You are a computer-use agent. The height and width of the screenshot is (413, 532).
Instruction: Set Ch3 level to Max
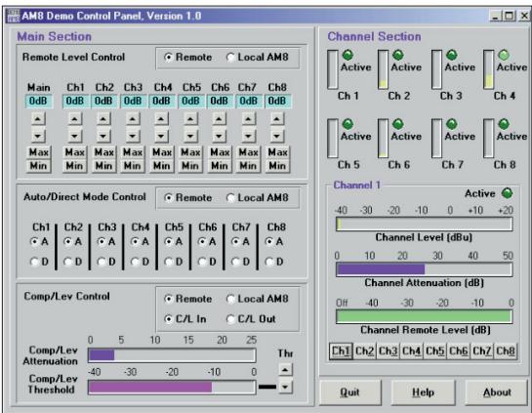point(133,152)
